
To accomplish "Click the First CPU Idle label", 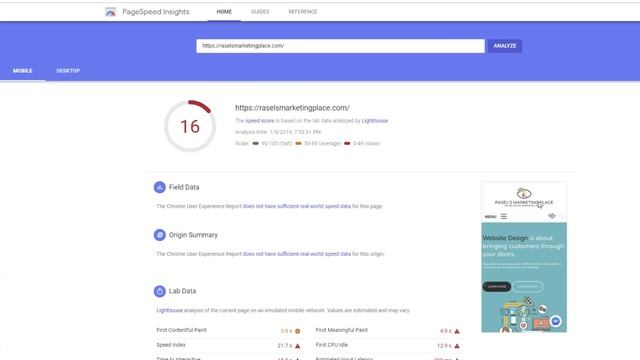I will click(x=332, y=345).
